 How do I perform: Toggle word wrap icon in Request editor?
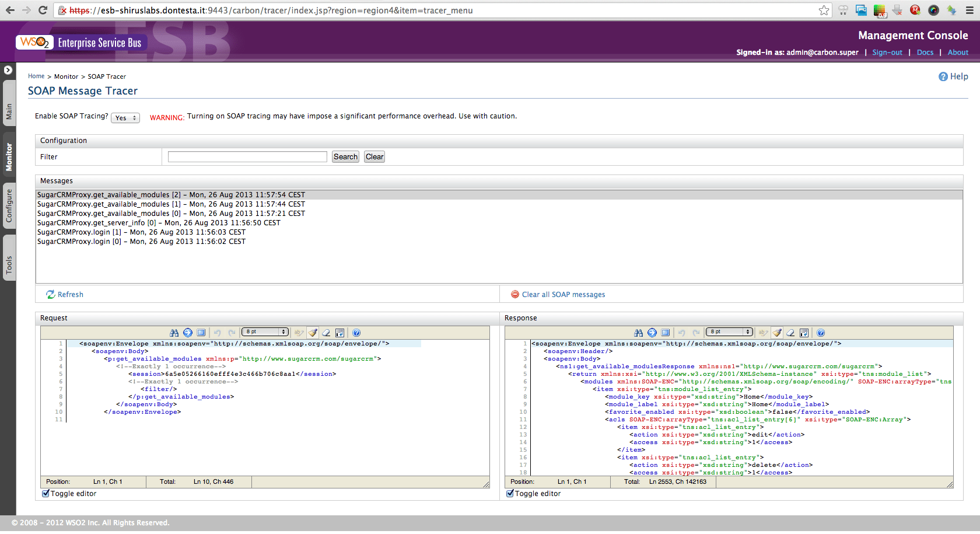[340, 333]
